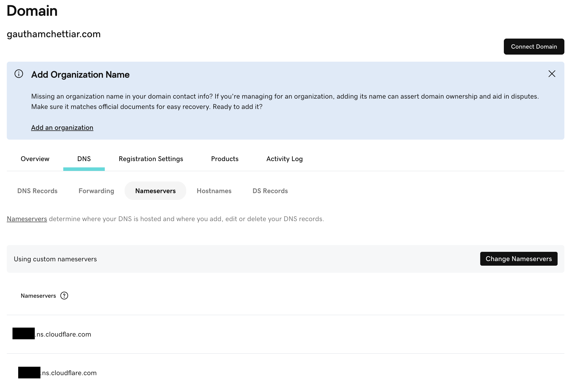This screenshot has height=389, width=588.
Task: Click the domain name gauthamchettiar.com
Action: tap(53, 34)
